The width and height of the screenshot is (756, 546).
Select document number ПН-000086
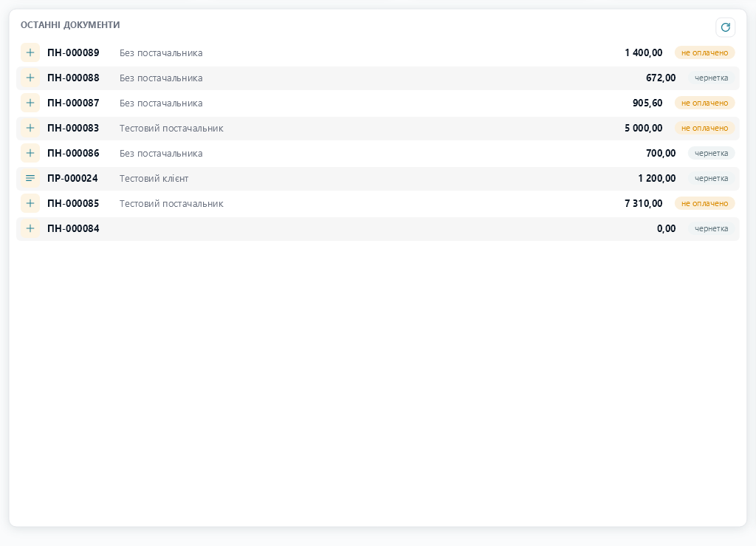[x=73, y=153]
